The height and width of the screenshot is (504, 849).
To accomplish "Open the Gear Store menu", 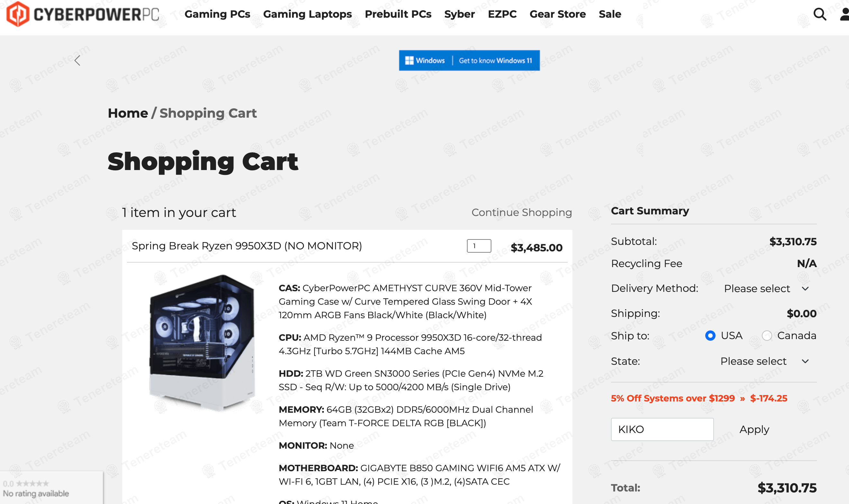I will 558,14.
